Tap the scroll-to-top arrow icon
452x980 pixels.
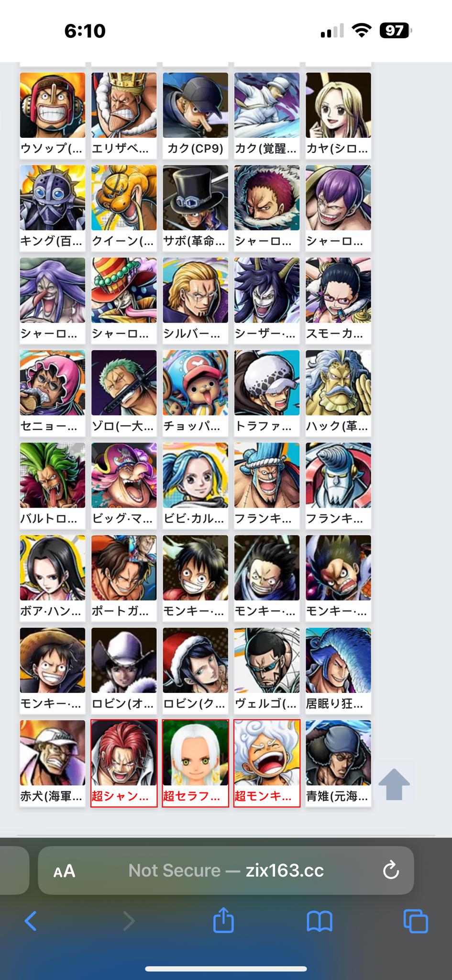[x=394, y=784]
